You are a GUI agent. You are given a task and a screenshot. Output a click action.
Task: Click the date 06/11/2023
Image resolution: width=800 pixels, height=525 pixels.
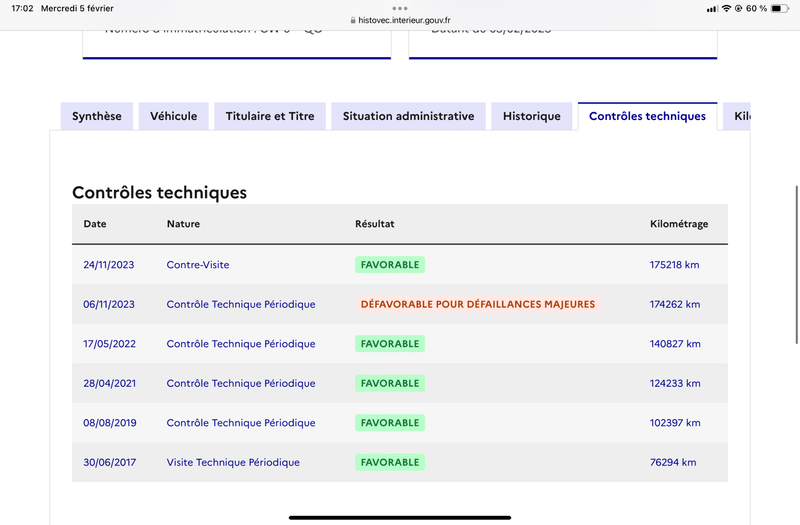tap(109, 304)
